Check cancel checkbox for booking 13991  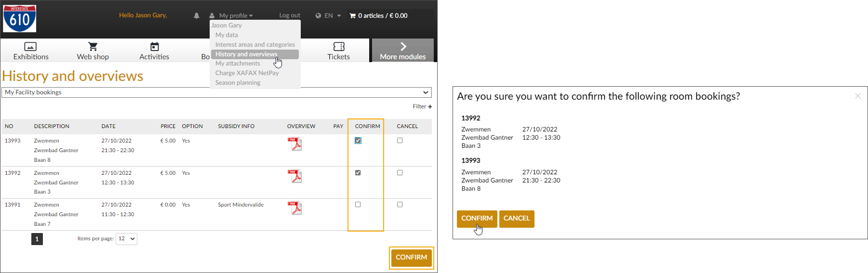coord(400,205)
